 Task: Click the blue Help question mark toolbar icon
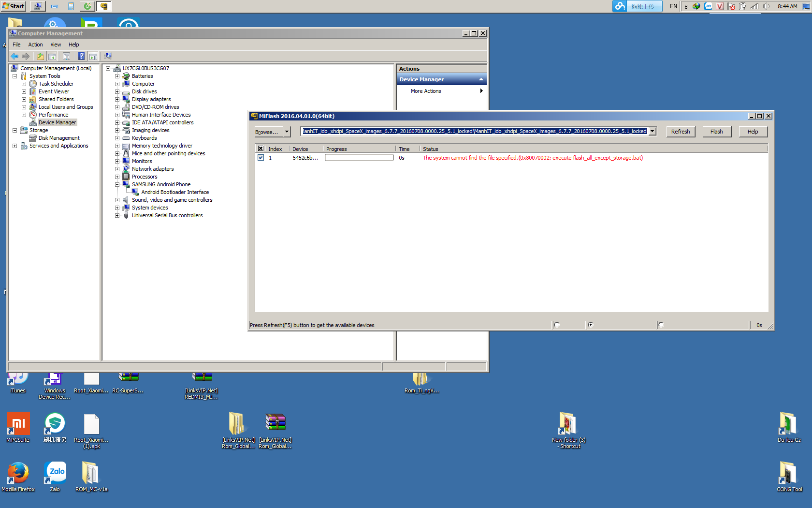click(82, 56)
